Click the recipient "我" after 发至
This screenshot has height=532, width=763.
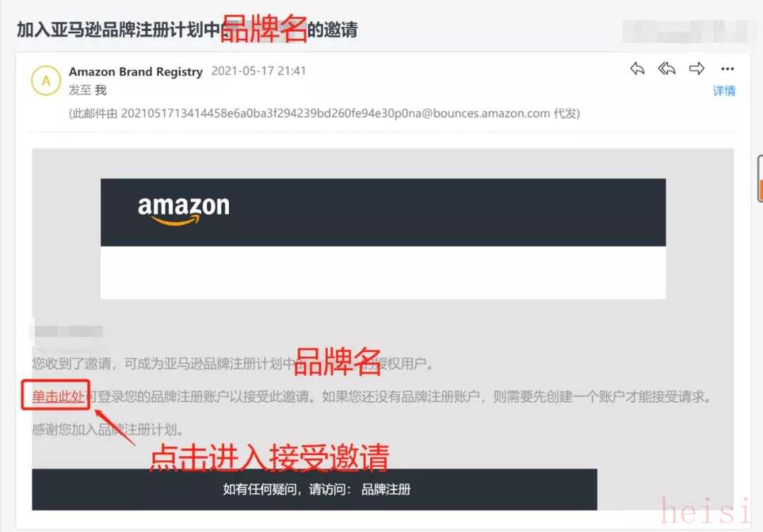[x=101, y=90]
